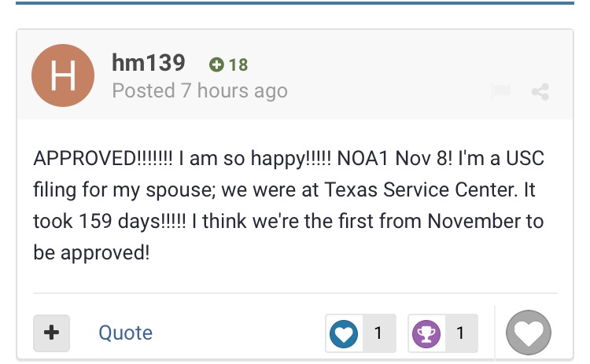The image size is (590, 364).
Task: Quote this post by hm139
Action: click(x=126, y=333)
